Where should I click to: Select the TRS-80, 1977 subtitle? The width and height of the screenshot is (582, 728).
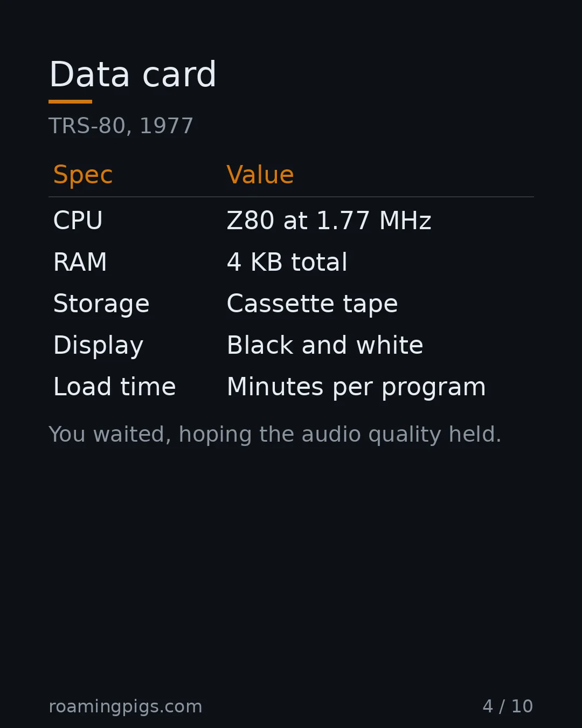(121, 126)
